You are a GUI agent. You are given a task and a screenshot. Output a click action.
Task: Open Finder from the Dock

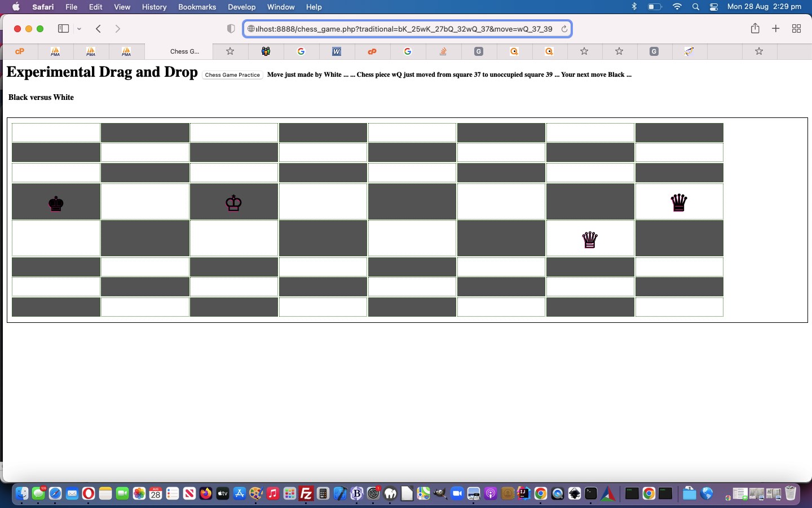[21, 494]
